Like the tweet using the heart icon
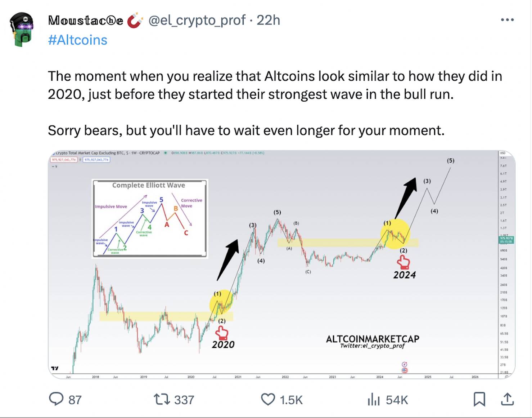 tap(268, 399)
